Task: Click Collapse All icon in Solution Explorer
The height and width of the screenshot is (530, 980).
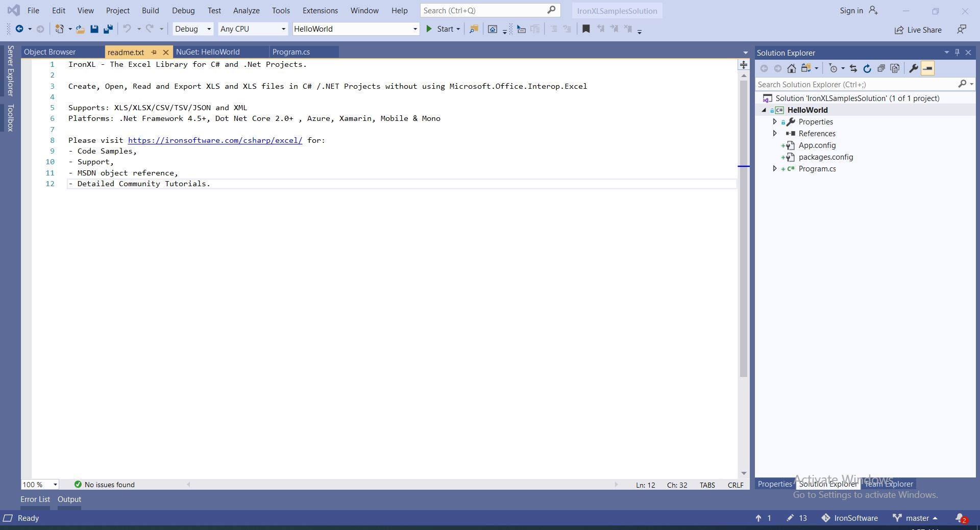Action: 881,68
